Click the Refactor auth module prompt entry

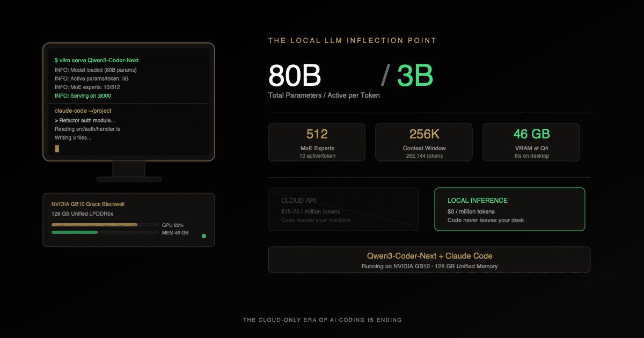(85, 120)
